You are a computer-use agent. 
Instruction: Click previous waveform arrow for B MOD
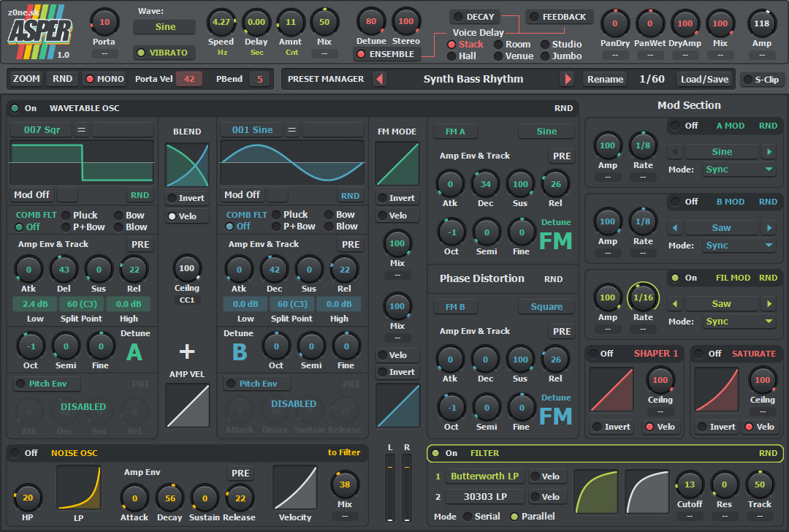click(675, 227)
